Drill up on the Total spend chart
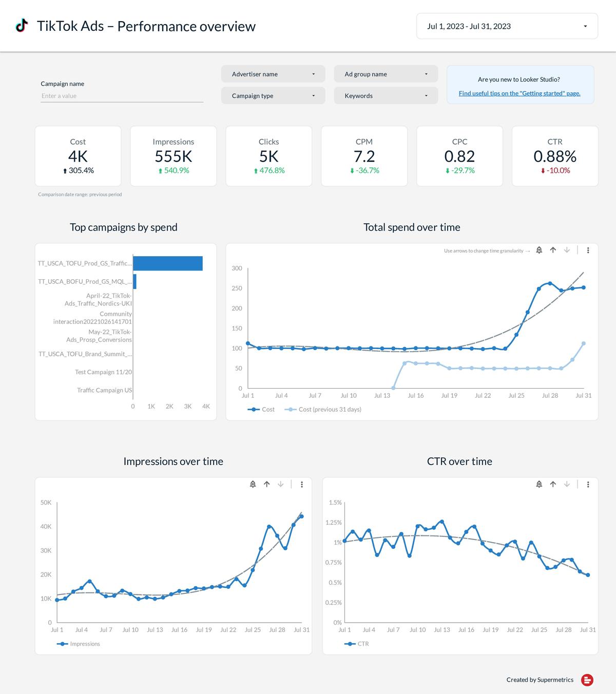616x694 pixels. tap(553, 250)
